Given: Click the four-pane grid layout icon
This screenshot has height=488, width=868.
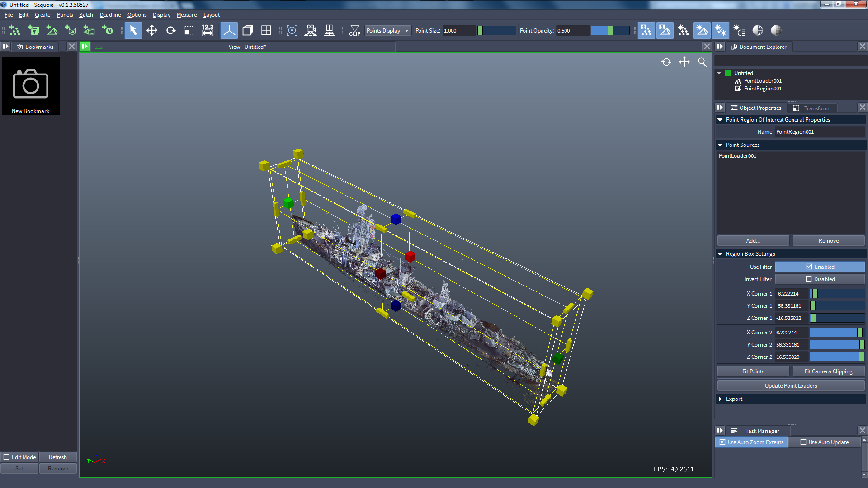Looking at the screenshot, I should point(266,30).
